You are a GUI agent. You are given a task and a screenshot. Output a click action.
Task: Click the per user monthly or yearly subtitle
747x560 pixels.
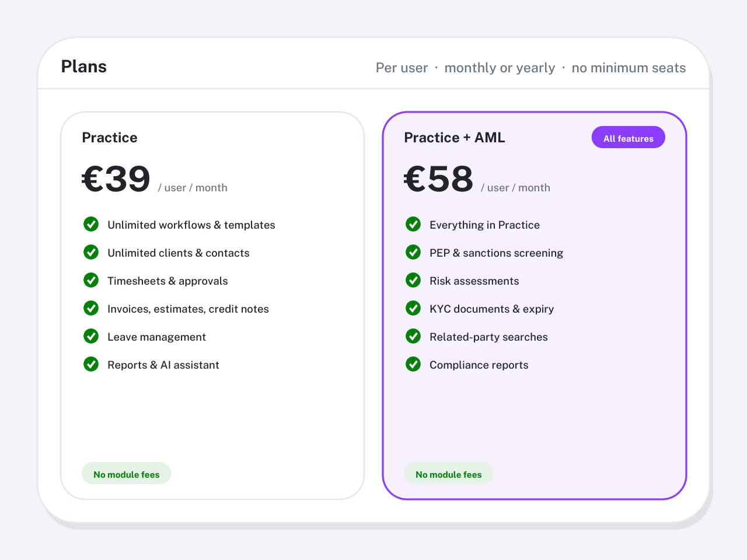click(530, 68)
